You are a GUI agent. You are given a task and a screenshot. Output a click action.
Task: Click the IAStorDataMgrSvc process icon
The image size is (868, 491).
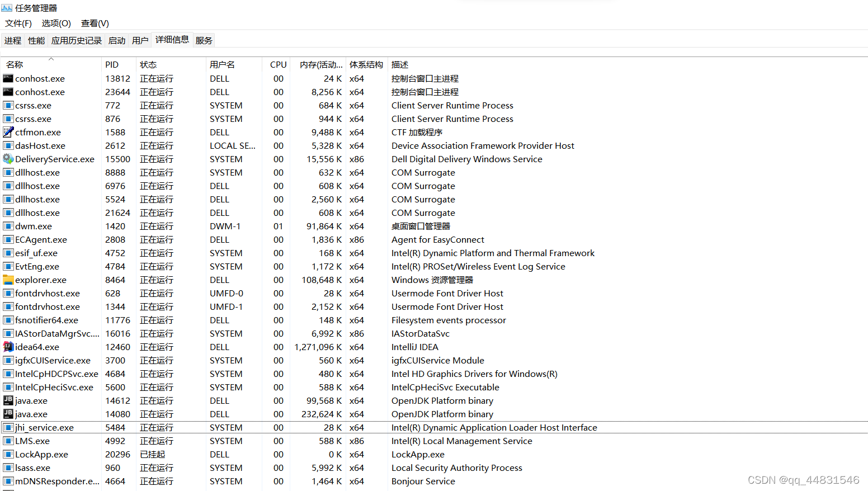8,333
